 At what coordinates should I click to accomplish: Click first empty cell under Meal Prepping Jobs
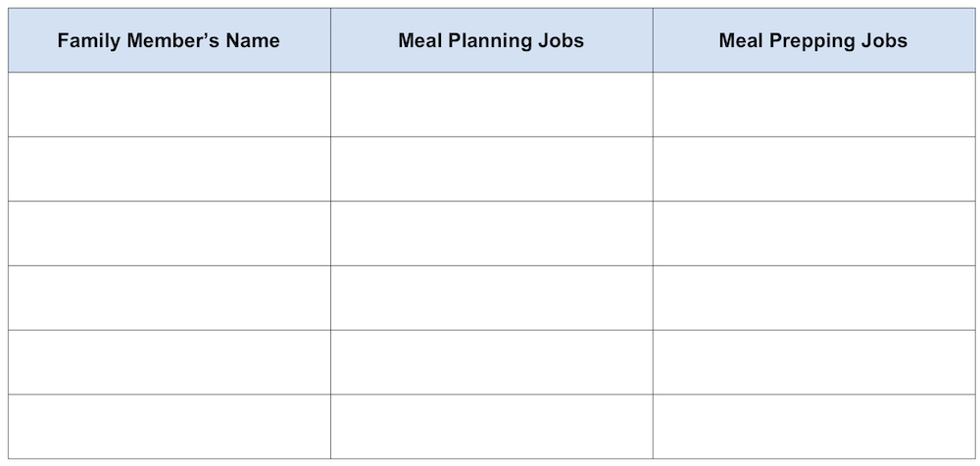pos(813,105)
